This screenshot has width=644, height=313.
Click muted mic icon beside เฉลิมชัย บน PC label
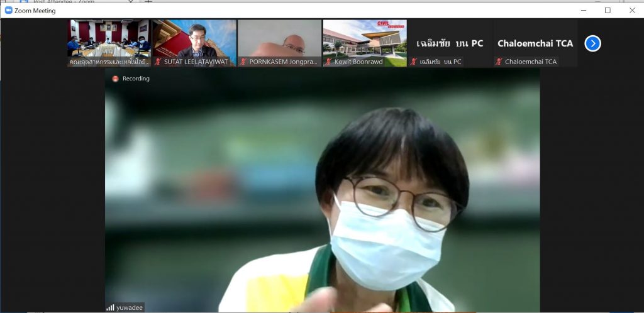click(x=413, y=62)
